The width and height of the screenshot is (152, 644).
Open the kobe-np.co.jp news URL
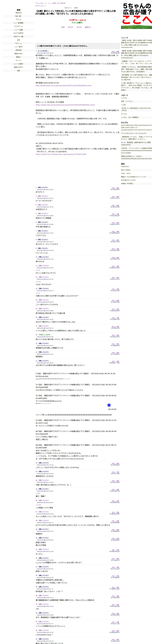click(x=64, y=86)
